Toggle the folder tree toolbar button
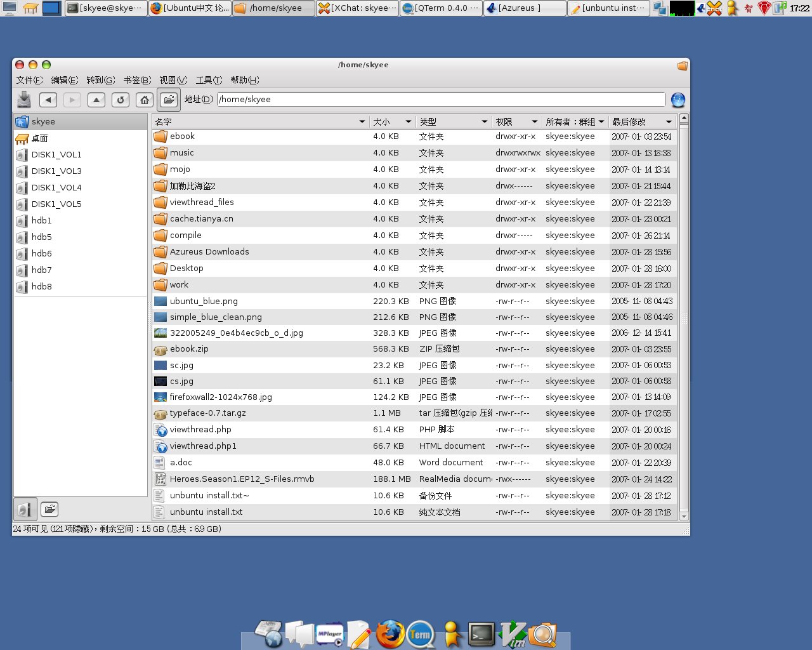This screenshot has height=650, width=812. tap(169, 100)
